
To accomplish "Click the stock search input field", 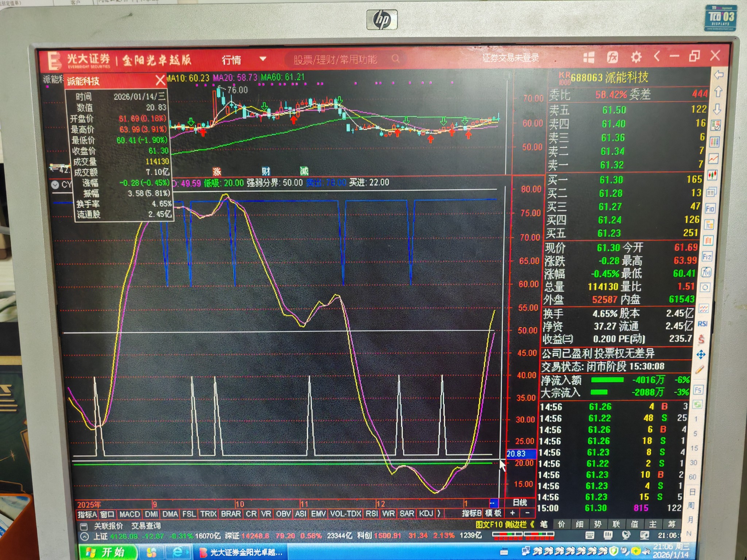I will (336, 59).
